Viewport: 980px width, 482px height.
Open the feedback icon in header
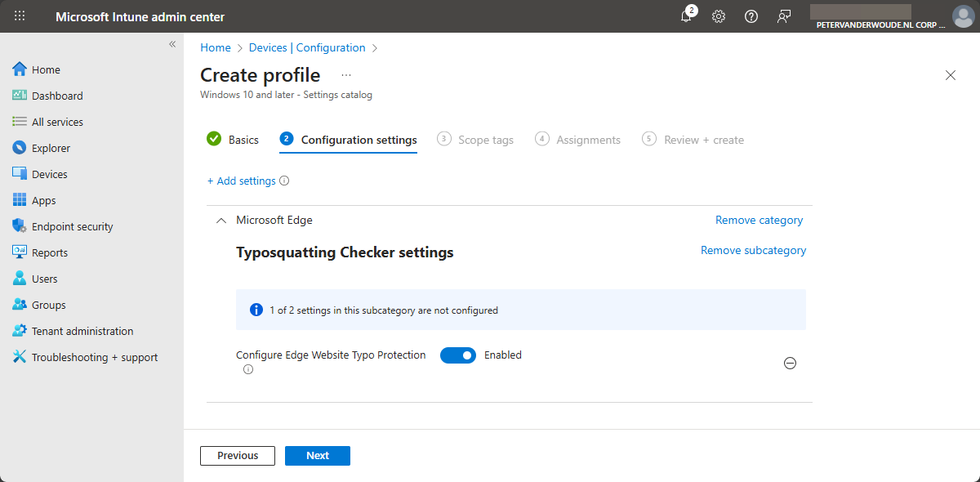(x=784, y=16)
